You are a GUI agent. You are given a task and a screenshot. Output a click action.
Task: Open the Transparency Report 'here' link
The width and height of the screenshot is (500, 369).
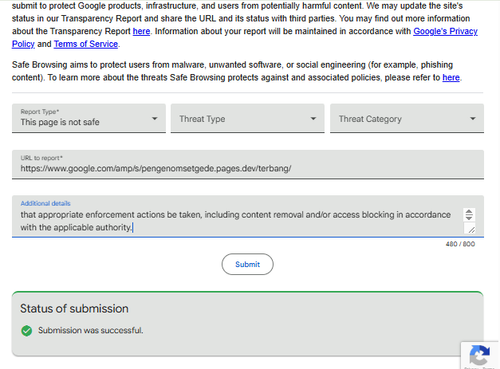[141, 31]
